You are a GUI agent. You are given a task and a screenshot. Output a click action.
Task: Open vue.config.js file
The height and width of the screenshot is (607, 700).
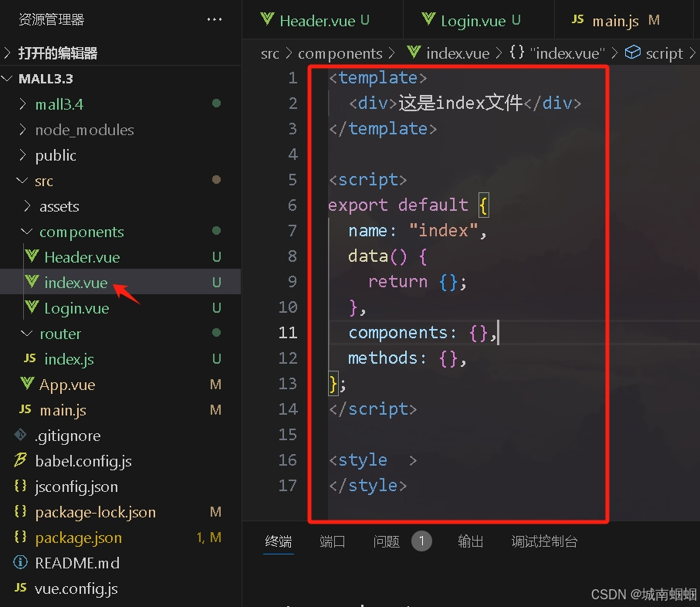pos(120,588)
